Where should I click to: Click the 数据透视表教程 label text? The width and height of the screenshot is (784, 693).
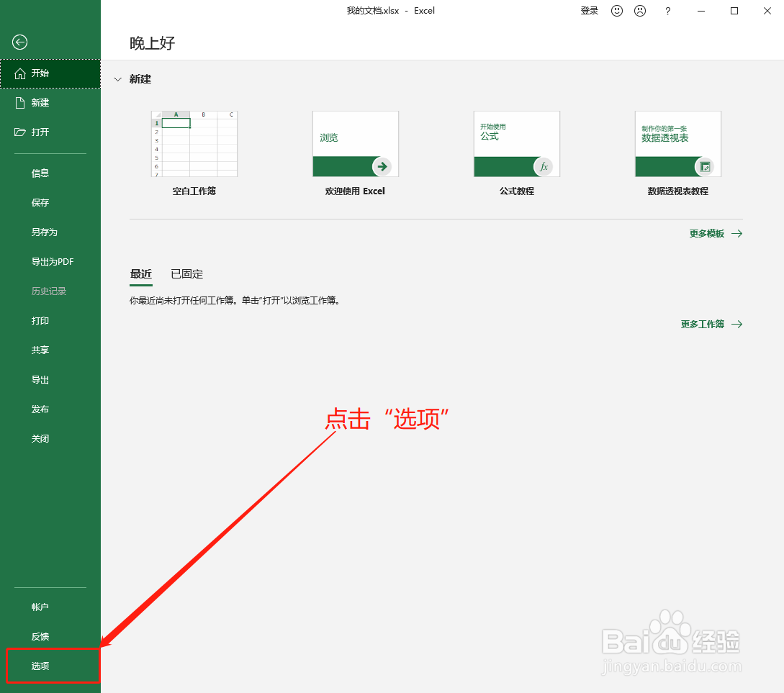coord(678,191)
